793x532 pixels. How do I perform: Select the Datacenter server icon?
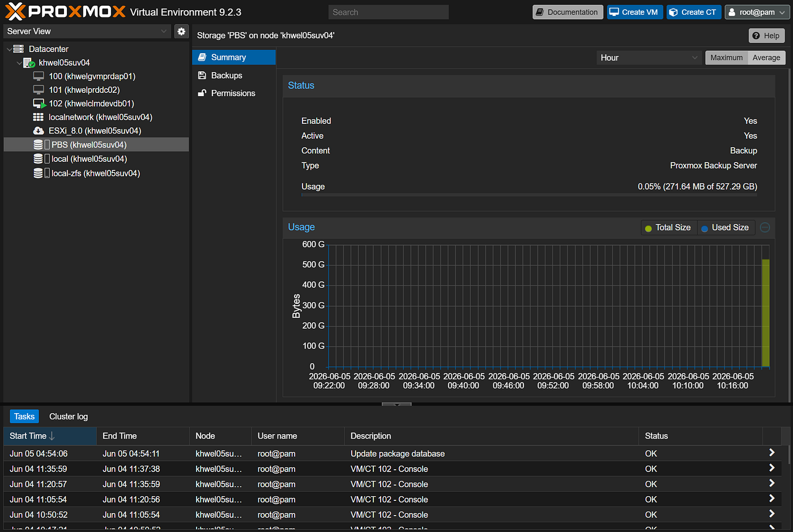click(x=19, y=49)
